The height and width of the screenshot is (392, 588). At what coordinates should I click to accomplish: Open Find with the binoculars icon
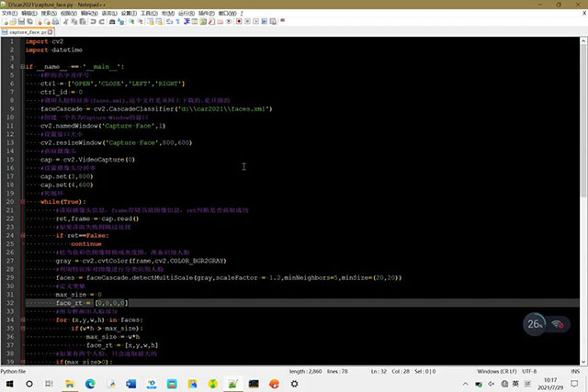(112, 22)
